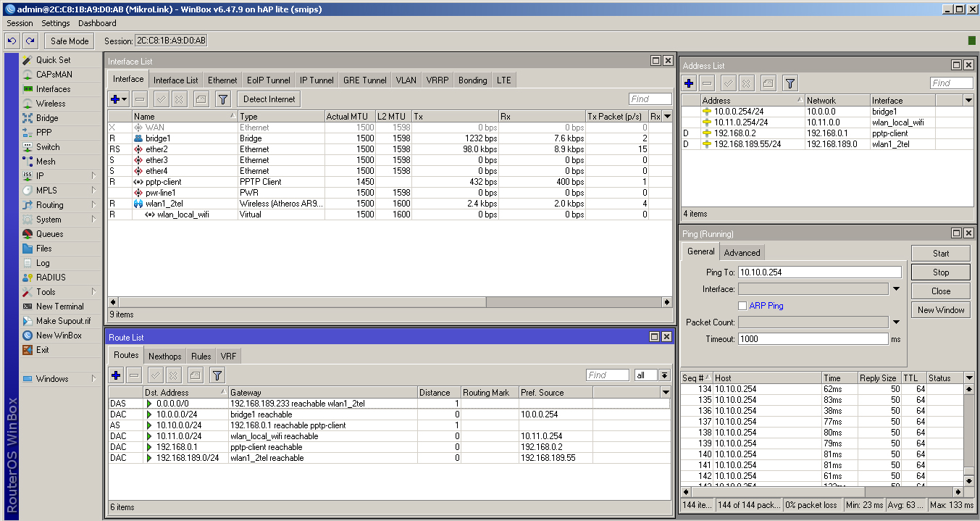Click the filter icon in Address List

(x=790, y=83)
